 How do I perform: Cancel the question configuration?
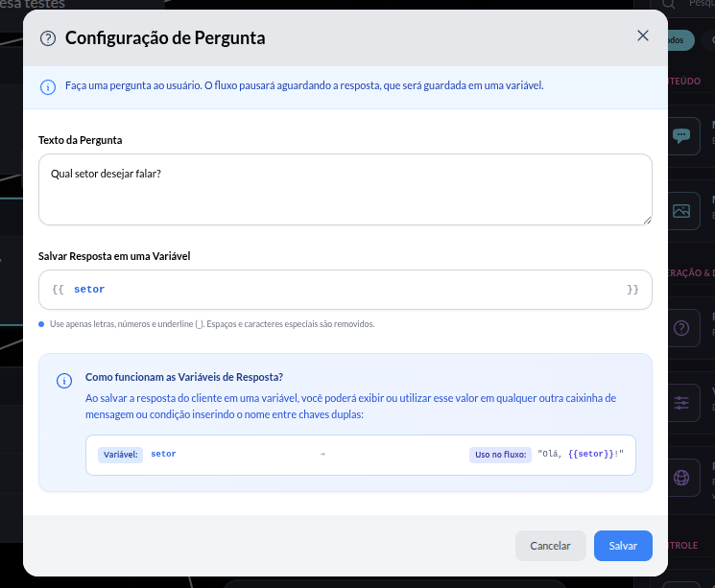tap(550, 546)
